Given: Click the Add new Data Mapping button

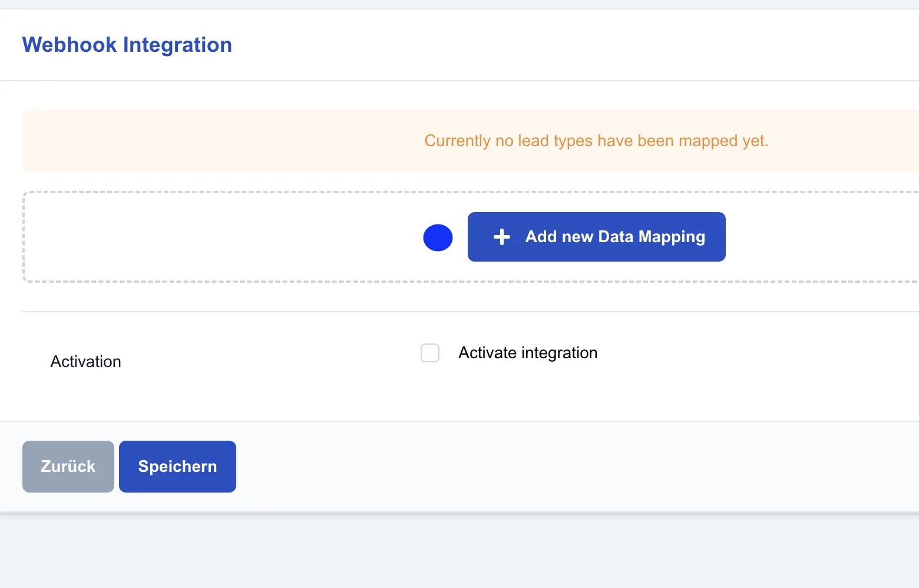Looking at the screenshot, I should [x=596, y=237].
